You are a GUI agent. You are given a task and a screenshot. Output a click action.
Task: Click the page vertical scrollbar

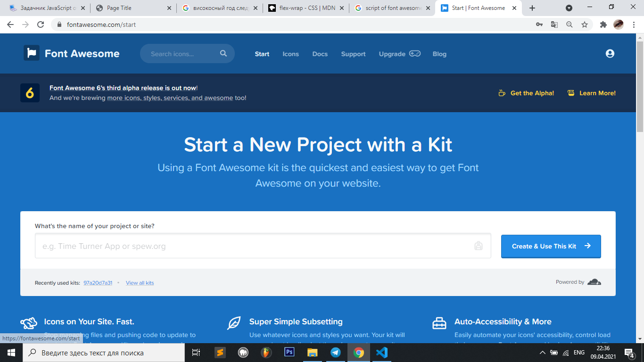point(640,87)
